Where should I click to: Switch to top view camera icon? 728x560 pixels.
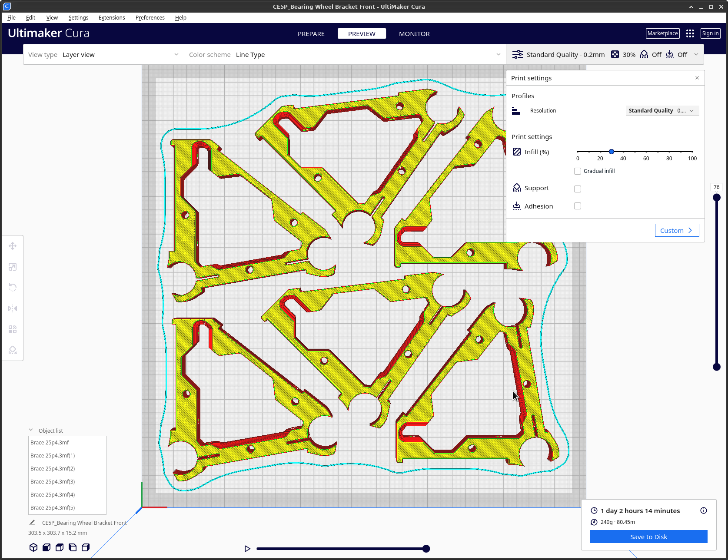pyautogui.click(x=60, y=547)
